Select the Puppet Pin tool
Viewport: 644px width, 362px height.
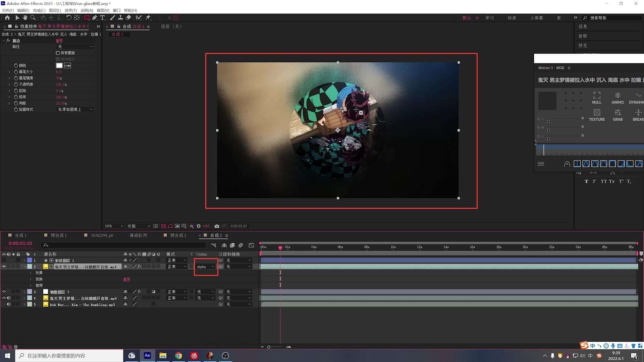click(148, 18)
